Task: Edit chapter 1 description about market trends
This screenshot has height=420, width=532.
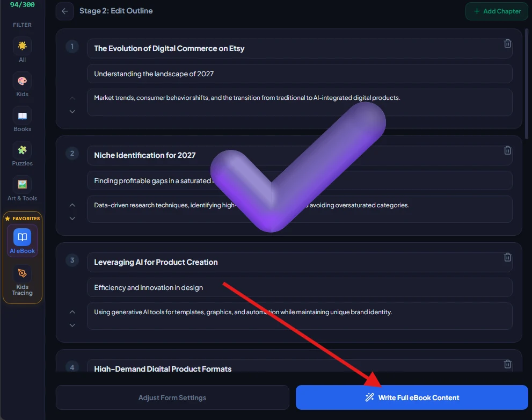Action: [x=300, y=103]
